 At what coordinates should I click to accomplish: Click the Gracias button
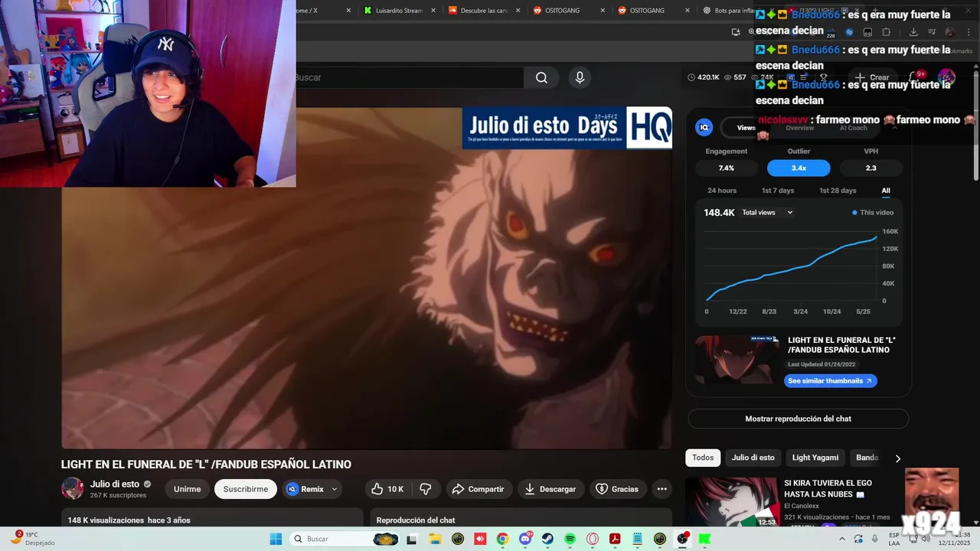(x=617, y=489)
